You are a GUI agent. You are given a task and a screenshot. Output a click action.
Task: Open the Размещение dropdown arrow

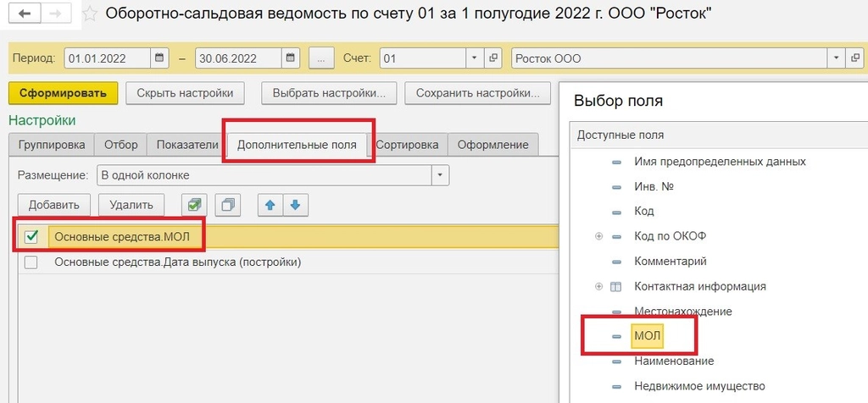(x=440, y=175)
